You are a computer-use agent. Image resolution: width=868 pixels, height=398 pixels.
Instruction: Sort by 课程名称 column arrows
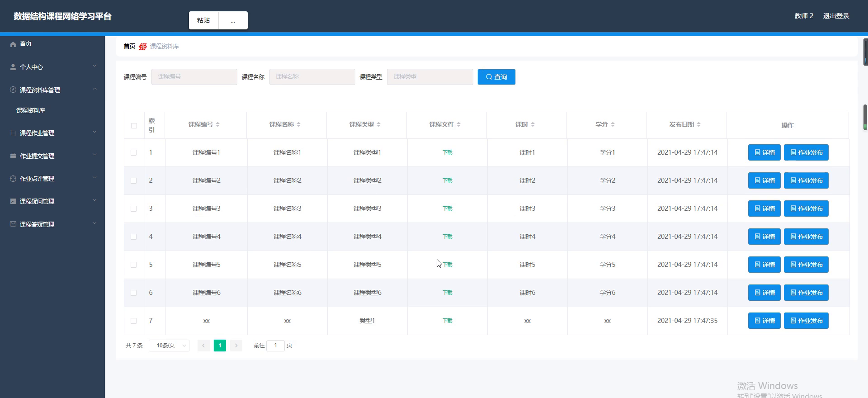(x=298, y=124)
